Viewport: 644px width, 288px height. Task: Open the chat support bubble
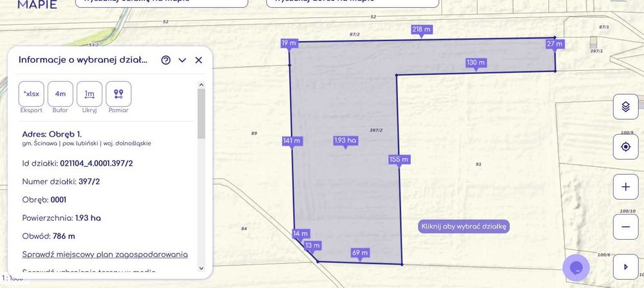[576, 268]
